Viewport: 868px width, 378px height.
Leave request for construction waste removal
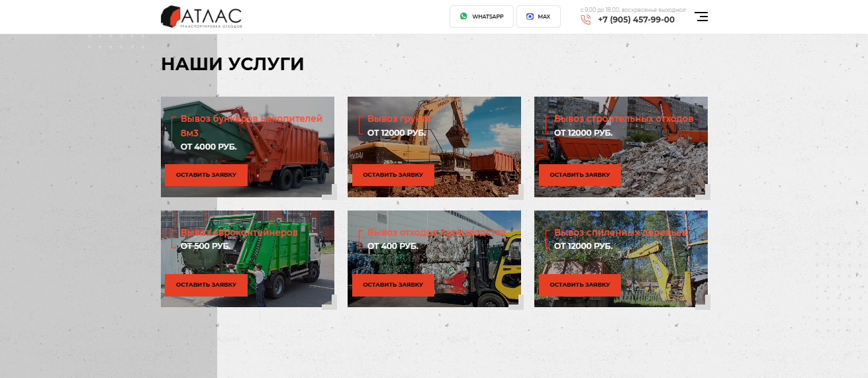(579, 175)
